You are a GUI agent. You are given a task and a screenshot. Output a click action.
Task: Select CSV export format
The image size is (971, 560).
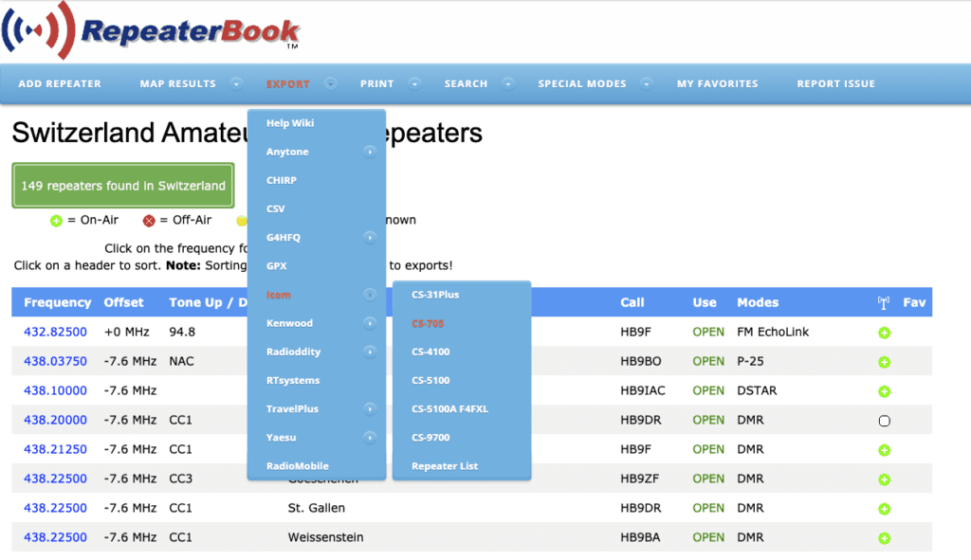click(276, 208)
